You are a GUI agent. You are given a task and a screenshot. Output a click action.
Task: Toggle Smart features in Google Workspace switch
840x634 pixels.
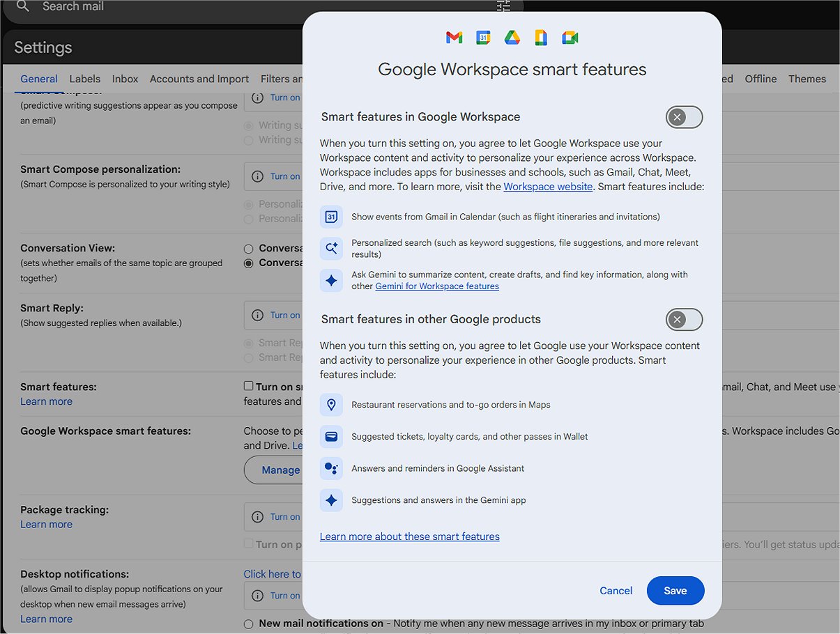tap(684, 117)
